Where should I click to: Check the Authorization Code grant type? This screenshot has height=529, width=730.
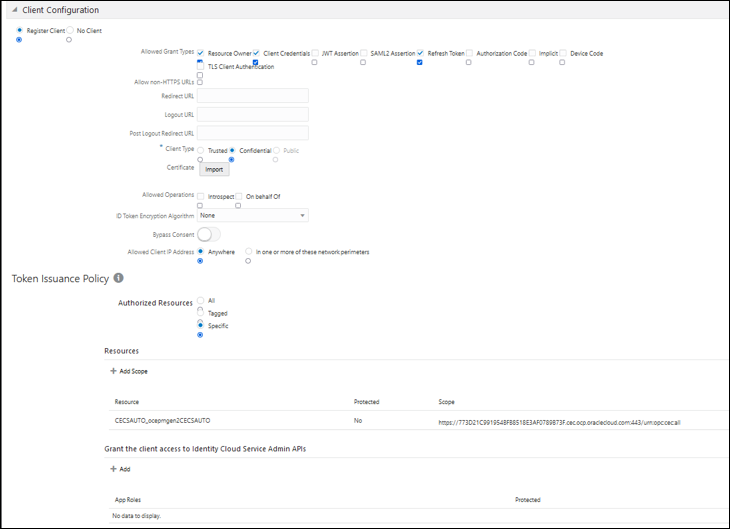(x=469, y=53)
